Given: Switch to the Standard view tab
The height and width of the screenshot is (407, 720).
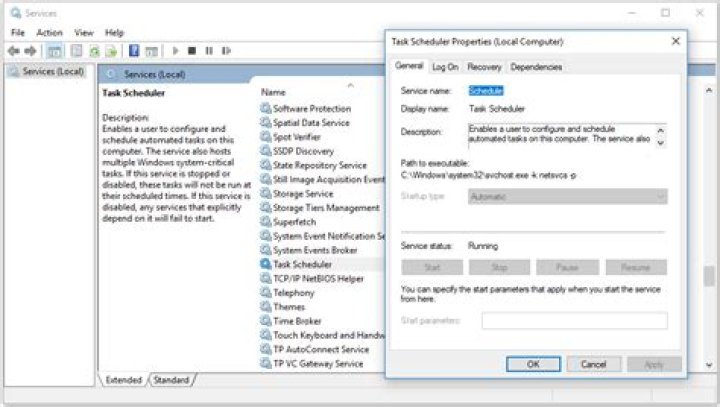Looking at the screenshot, I should (x=171, y=380).
